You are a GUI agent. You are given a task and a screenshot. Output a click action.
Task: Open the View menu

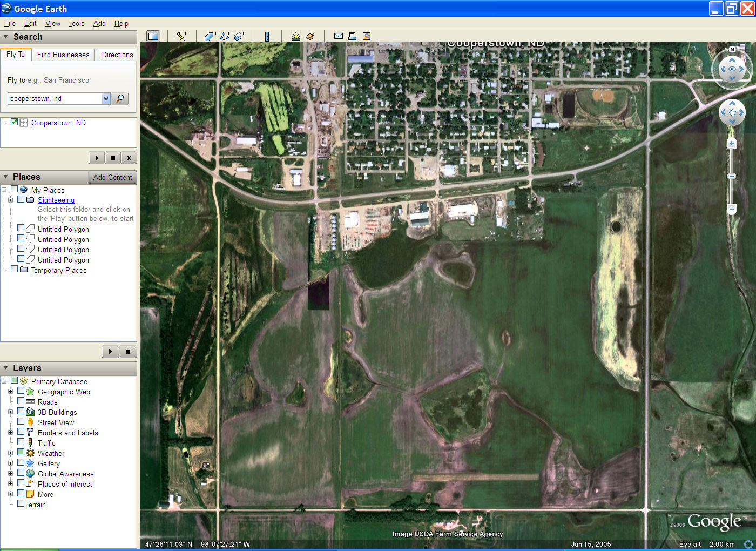coord(53,23)
